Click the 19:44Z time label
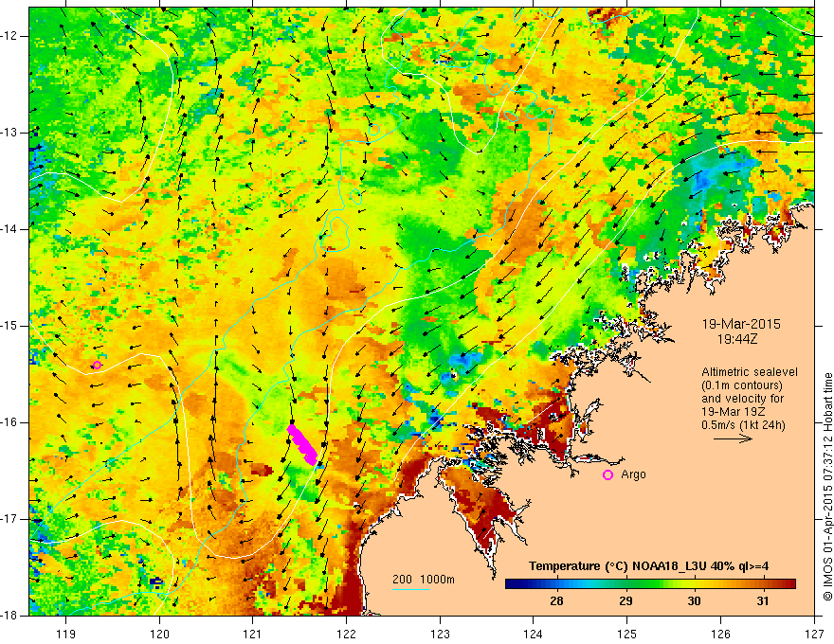The width and height of the screenshot is (834, 644). tap(737, 338)
